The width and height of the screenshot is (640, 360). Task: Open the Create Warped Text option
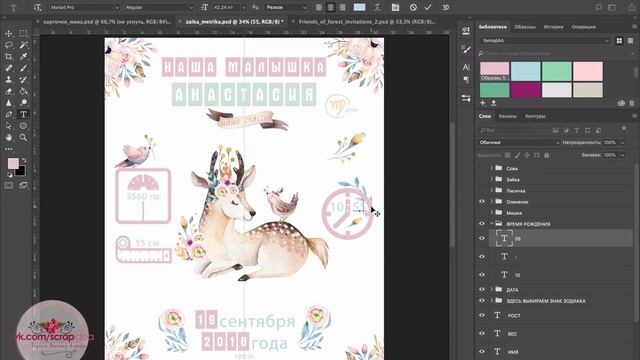click(378, 7)
